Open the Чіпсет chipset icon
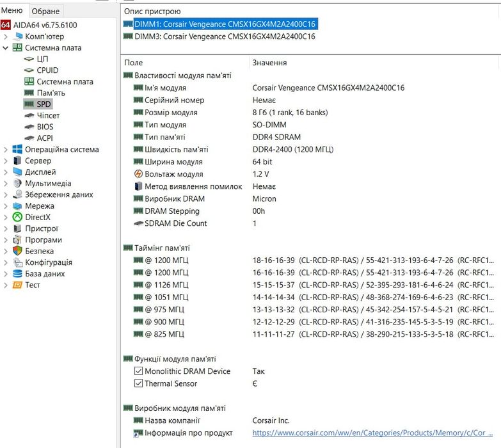501x448 pixels. [29, 115]
